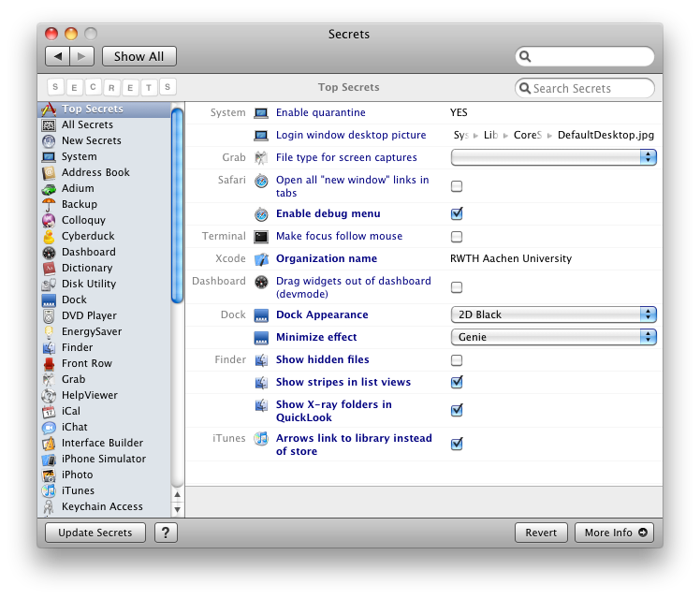Image resolution: width=700 pixels, height=599 pixels.
Task: Click the Keychain Access icon
Action: pos(49,506)
